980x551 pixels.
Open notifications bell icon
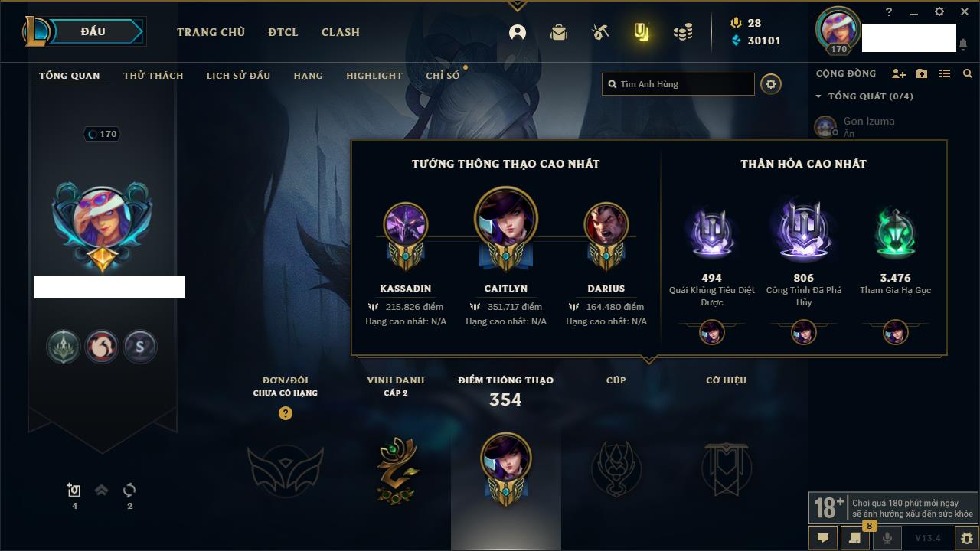coord(963,44)
